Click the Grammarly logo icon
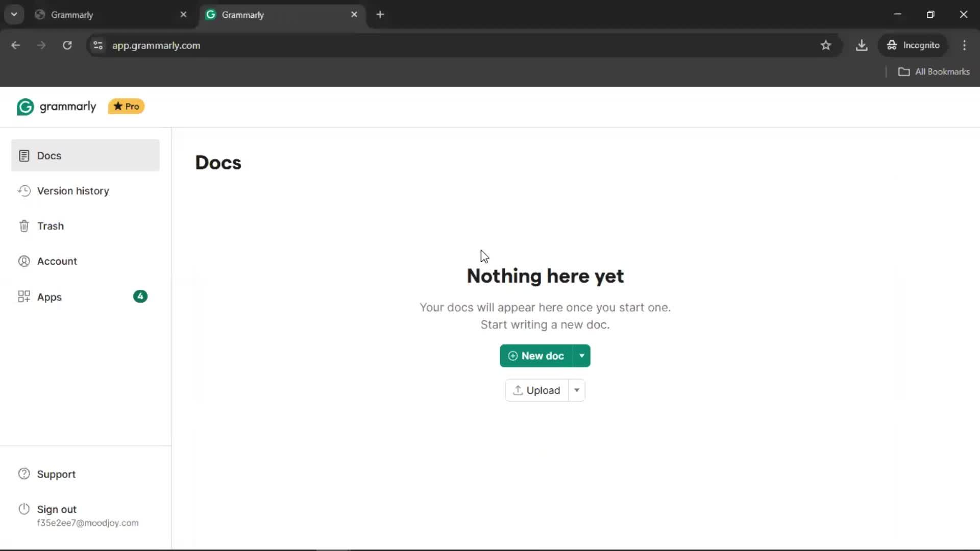980x551 pixels. (x=25, y=107)
